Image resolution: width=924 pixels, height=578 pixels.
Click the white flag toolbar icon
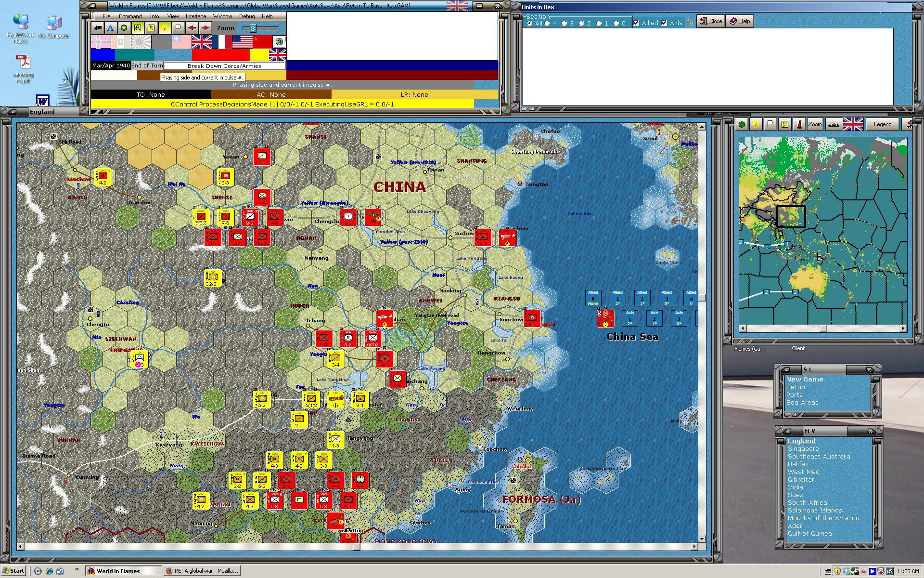point(178,28)
